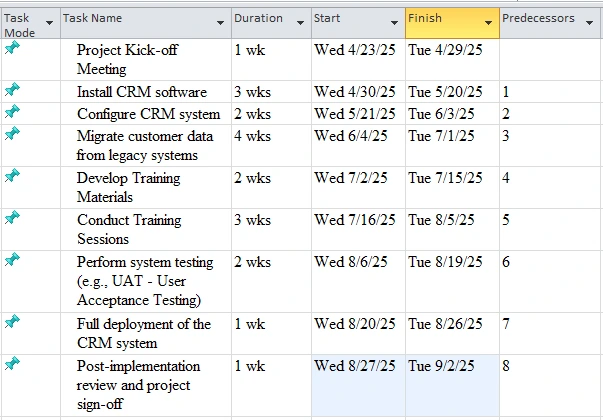Open the Start column filter dropdown
The width and height of the screenshot is (603, 420).
pos(393,21)
